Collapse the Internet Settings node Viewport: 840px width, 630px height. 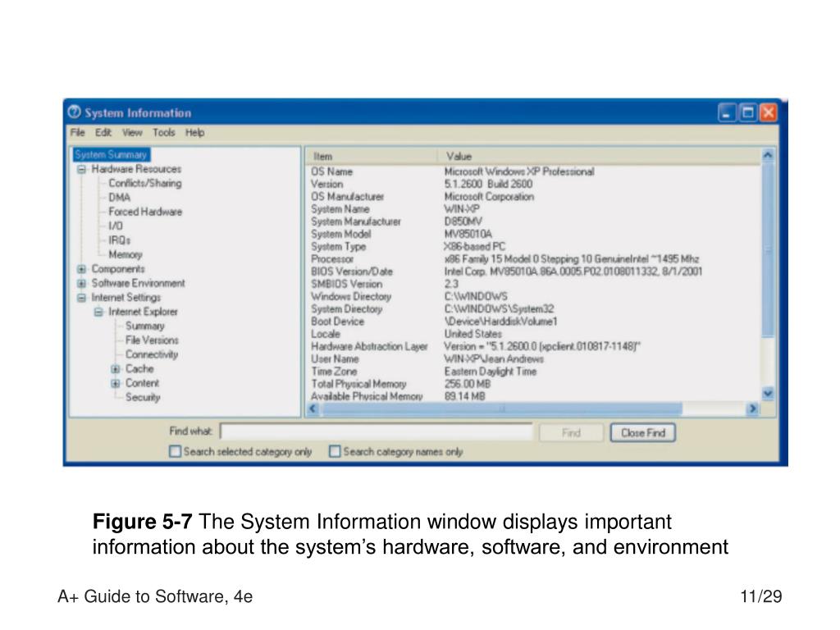click(x=81, y=297)
